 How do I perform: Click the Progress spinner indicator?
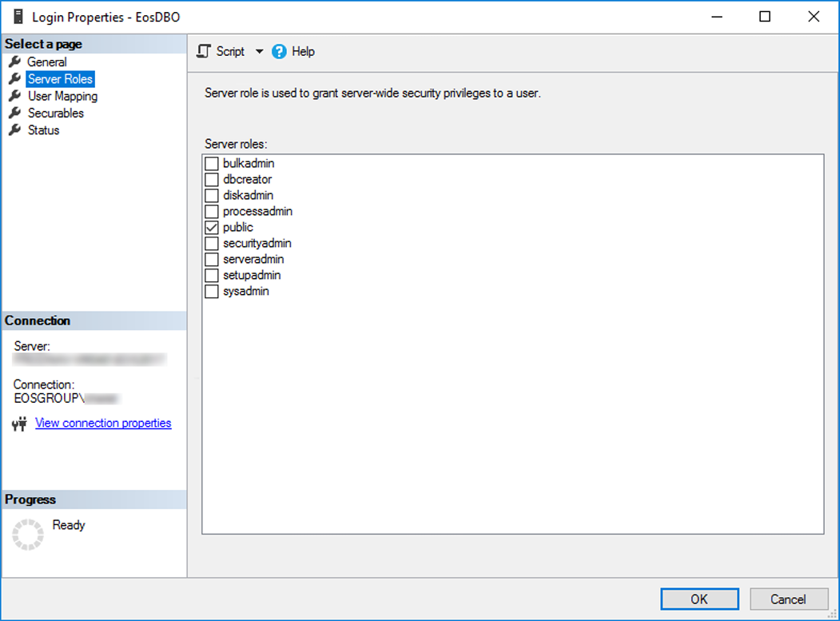pyautogui.click(x=28, y=534)
